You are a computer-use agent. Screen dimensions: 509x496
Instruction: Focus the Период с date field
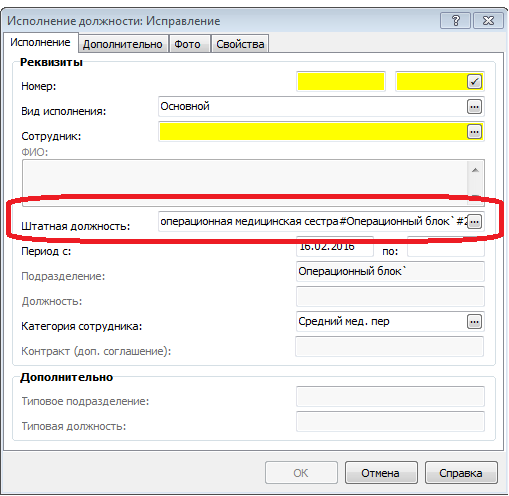click(334, 247)
